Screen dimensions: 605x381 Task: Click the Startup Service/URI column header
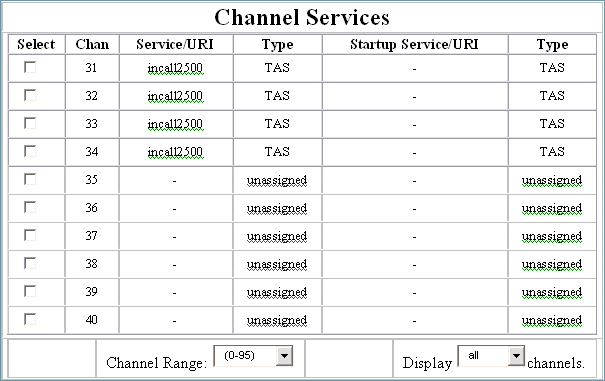414,44
